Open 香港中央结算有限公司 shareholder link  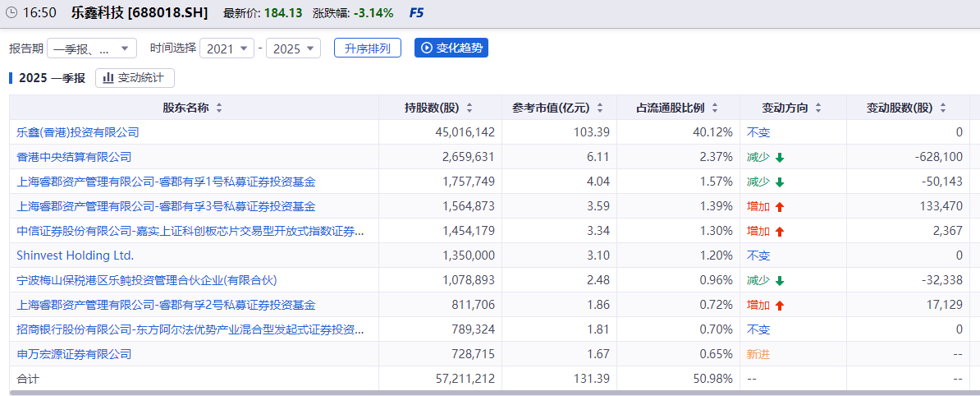74,157
